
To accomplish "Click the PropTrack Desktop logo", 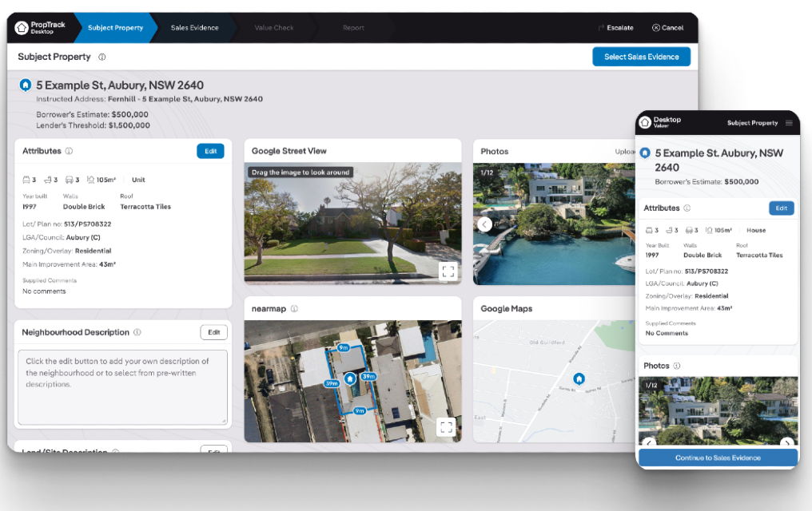I will (34, 26).
